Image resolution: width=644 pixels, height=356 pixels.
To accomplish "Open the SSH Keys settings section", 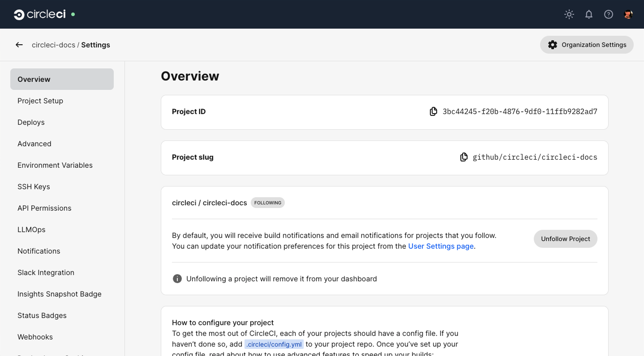I will [x=34, y=186].
